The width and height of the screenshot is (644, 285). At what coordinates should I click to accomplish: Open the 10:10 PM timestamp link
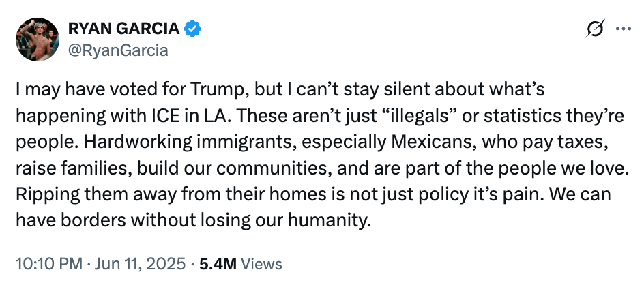(50, 264)
